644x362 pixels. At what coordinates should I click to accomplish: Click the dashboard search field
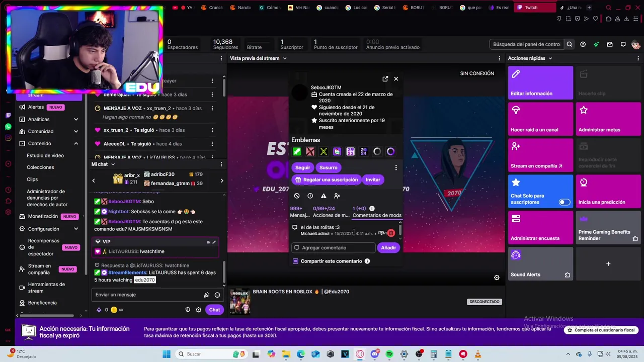click(527, 44)
